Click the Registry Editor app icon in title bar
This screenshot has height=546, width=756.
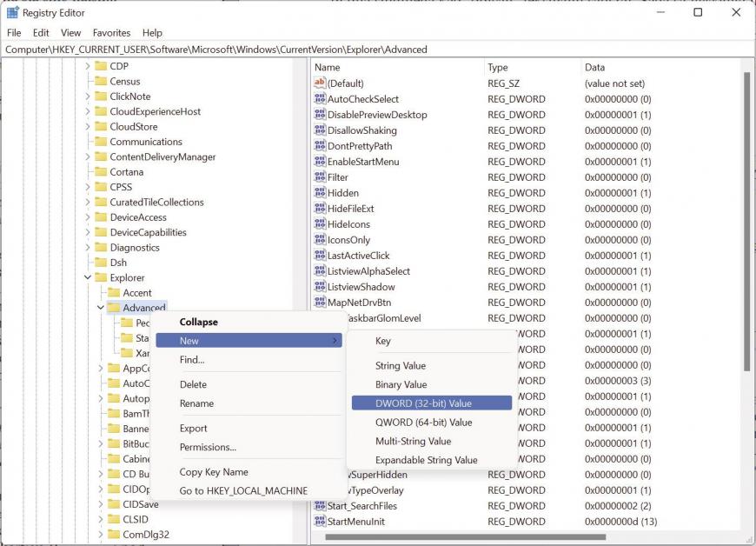click(12, 12)
